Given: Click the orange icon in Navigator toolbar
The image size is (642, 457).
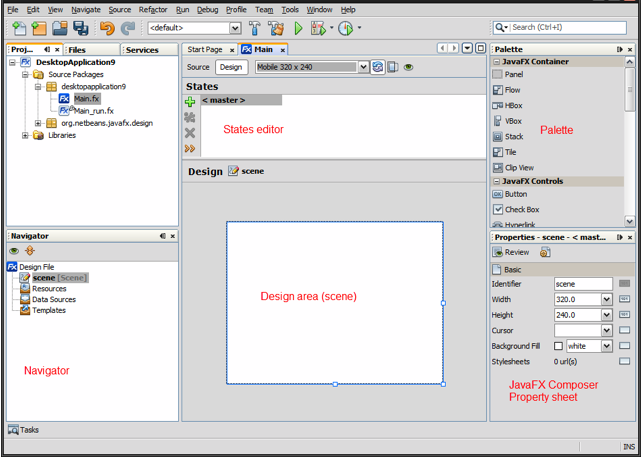Looking at the screenshot, I should 30,251.
